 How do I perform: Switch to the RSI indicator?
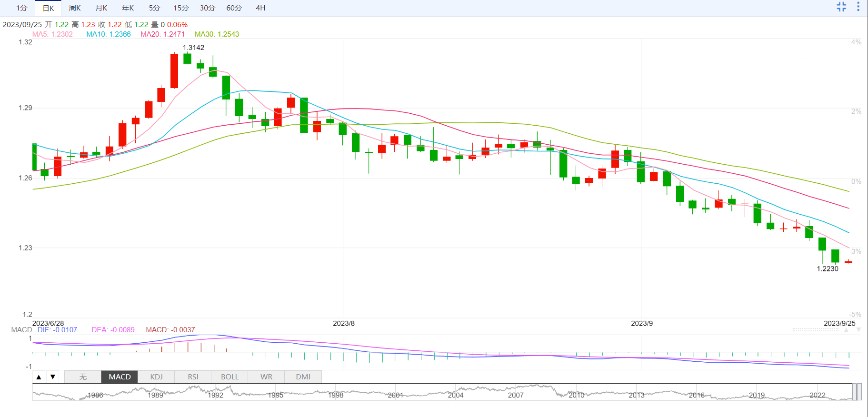point(193,377)
